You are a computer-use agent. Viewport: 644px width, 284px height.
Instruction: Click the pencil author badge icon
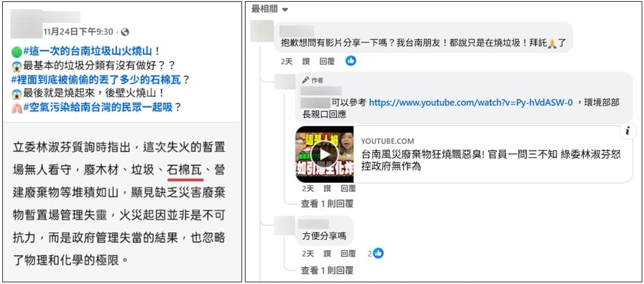[305, 80]
